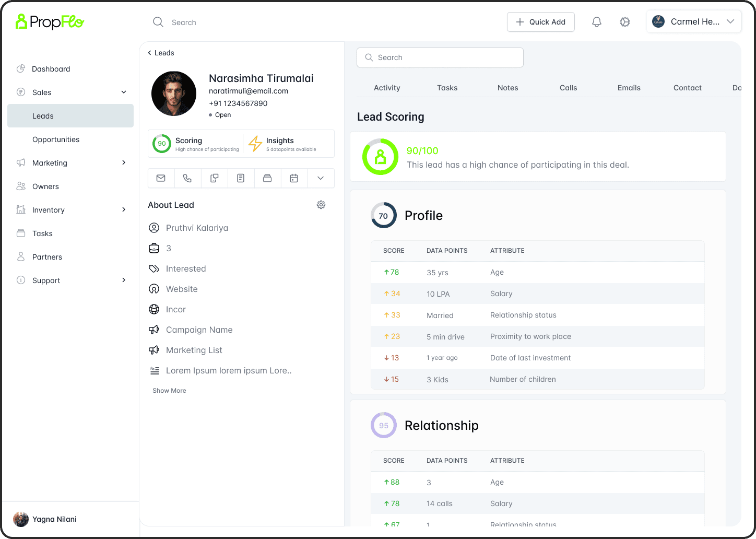Image resolution: width=756 pixels, height=539 pixels.
Task: Click the megaphone icon beside Marketing List
Action: [x=154, y=350]
